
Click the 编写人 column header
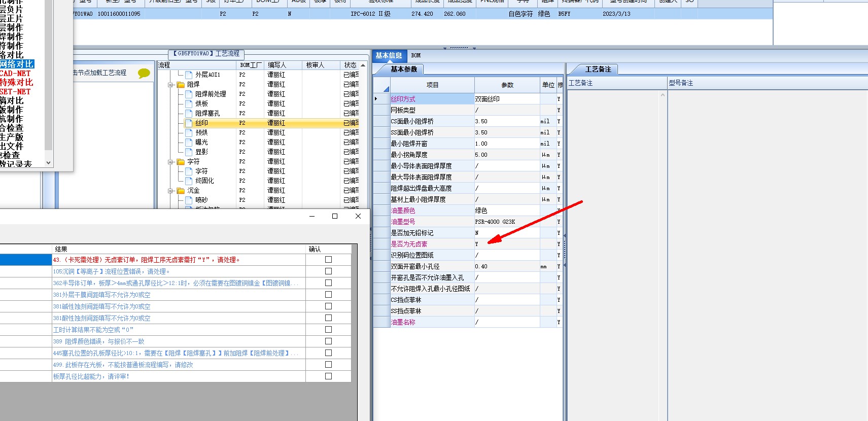[283, 65]
